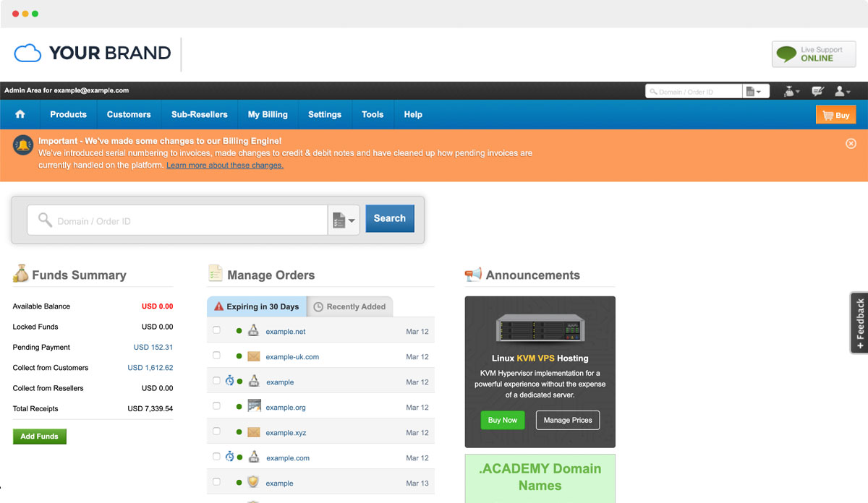Screen dimensions: 868x503
Task: Open the Feedback side tab
Action: coord(859,323)
